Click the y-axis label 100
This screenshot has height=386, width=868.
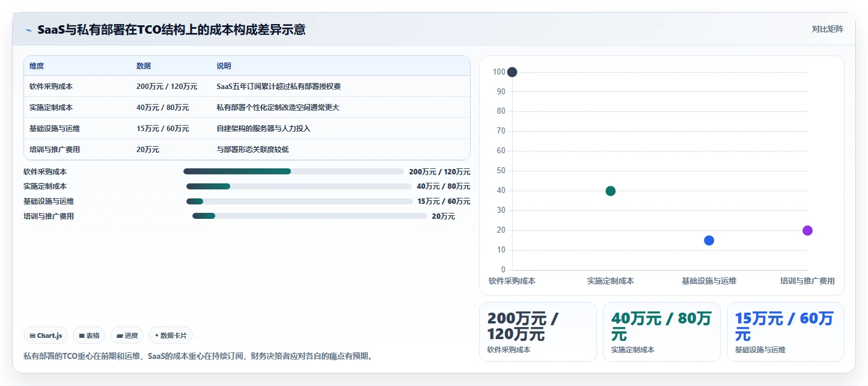point(499,72)
